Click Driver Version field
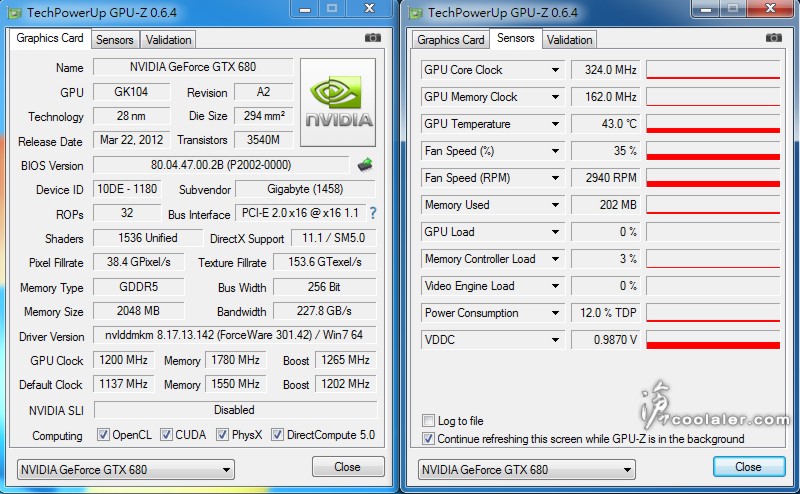 tap(234, 335)
